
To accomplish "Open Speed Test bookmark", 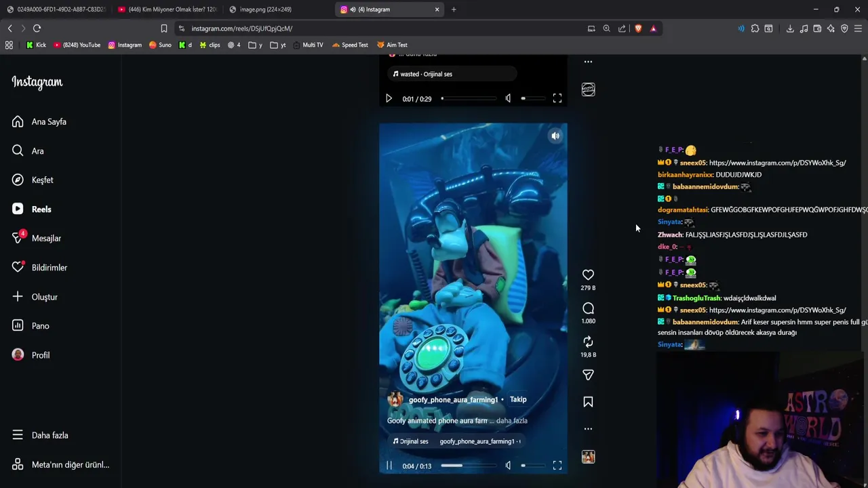I will 350,45.
